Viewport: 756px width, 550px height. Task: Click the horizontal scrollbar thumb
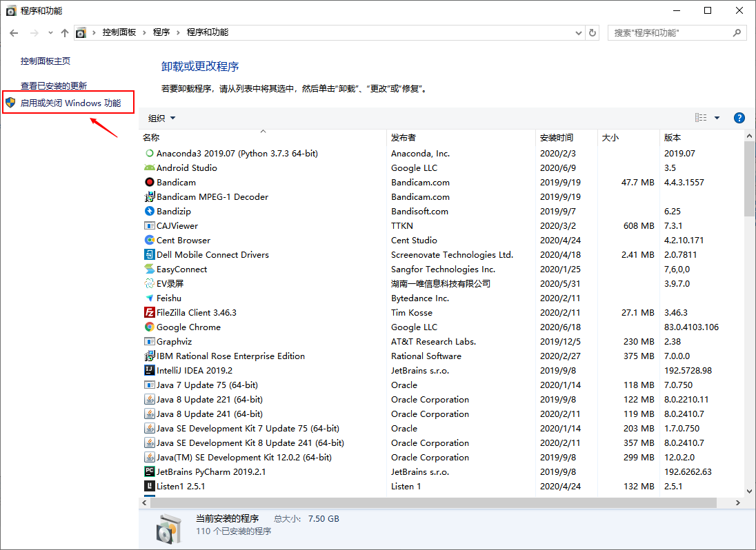[433, 502]
